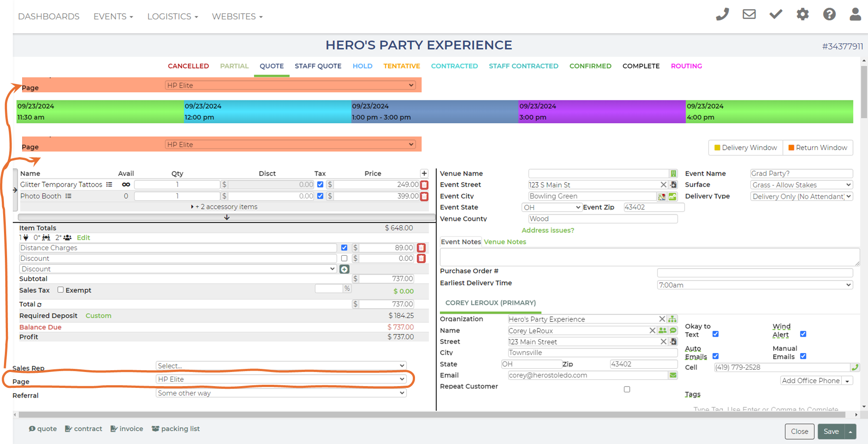Click the Address issues? link
The width and height of the screenshot is (868, 444).
[x=548, y=230]
